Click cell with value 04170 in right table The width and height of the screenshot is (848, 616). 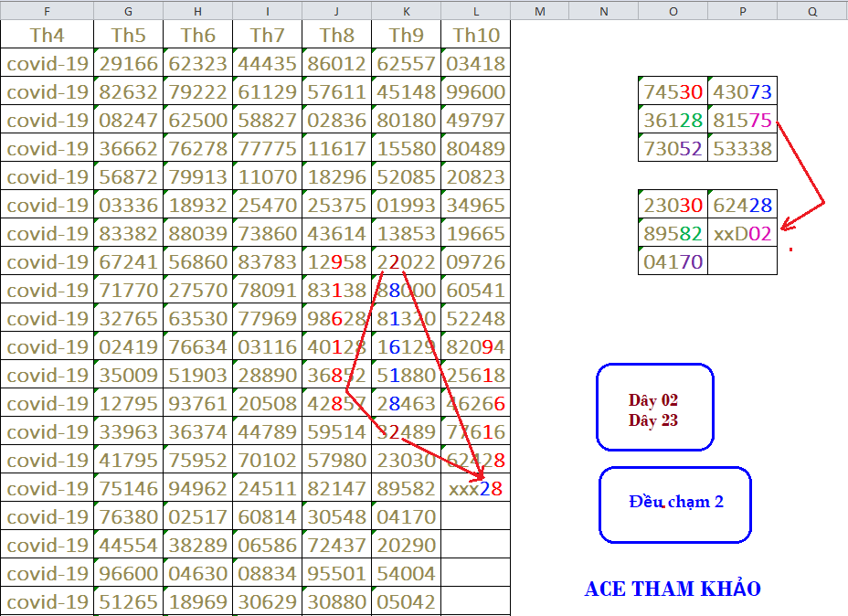point(673,261)
